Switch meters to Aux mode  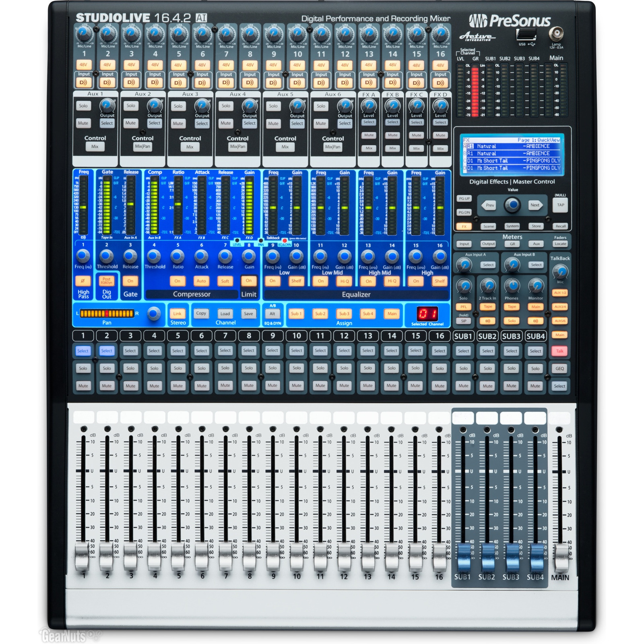pos(537,244)
